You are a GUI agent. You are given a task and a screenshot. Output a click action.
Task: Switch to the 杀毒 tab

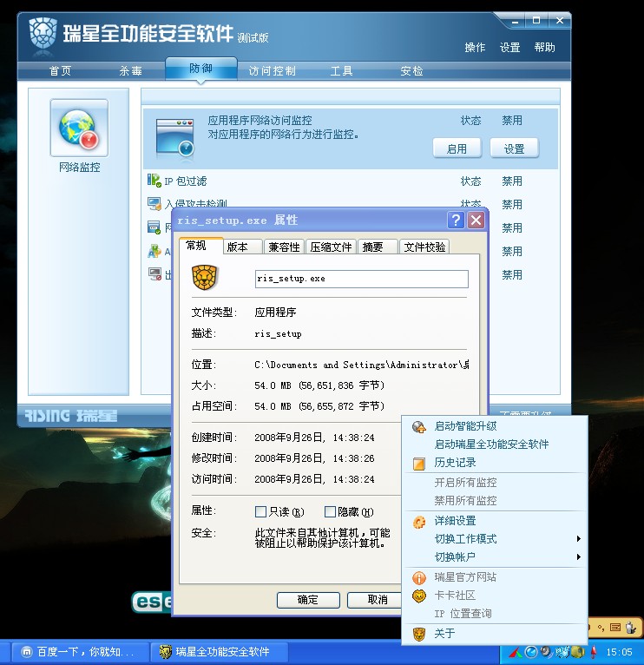coord(130,71)
